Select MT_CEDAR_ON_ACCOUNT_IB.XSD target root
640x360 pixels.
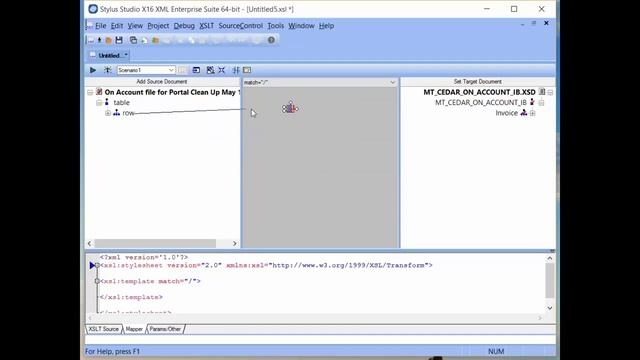(479, 92)
